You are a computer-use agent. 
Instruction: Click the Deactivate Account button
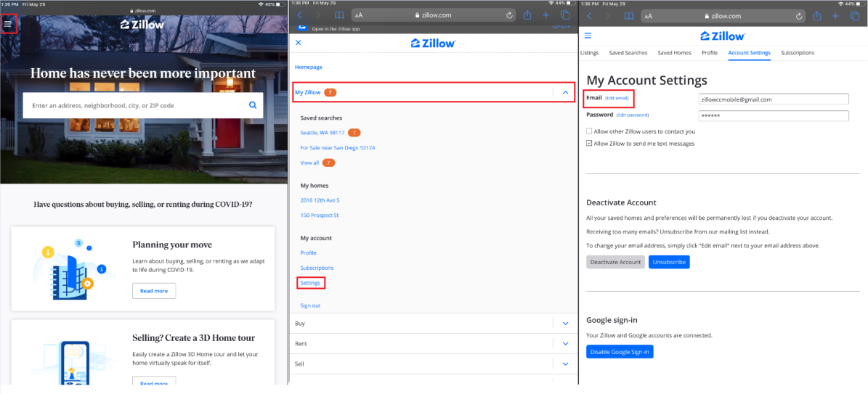click(x=615, y=262)
